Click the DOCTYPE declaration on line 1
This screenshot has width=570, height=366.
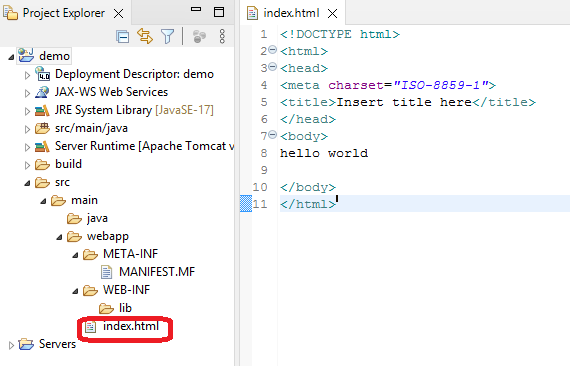(340, 34)
